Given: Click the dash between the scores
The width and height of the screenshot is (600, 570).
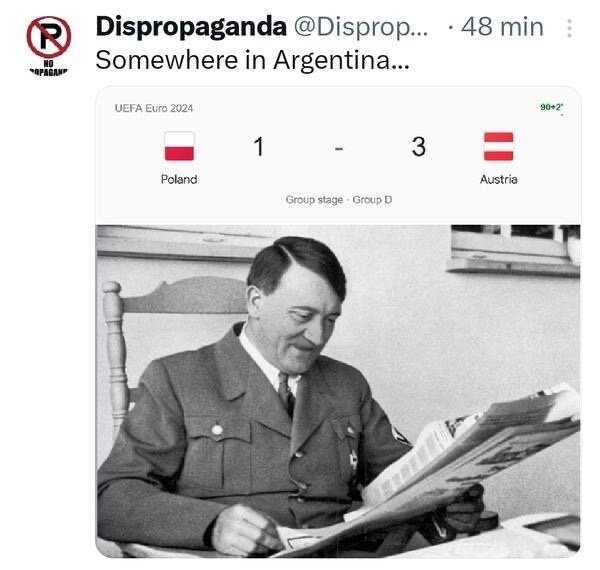Looking at the screenshot, I should (339, 148).
